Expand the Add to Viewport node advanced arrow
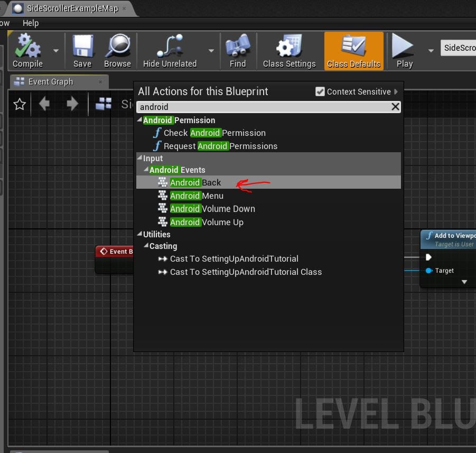476x453 pixels. [464, 282]
